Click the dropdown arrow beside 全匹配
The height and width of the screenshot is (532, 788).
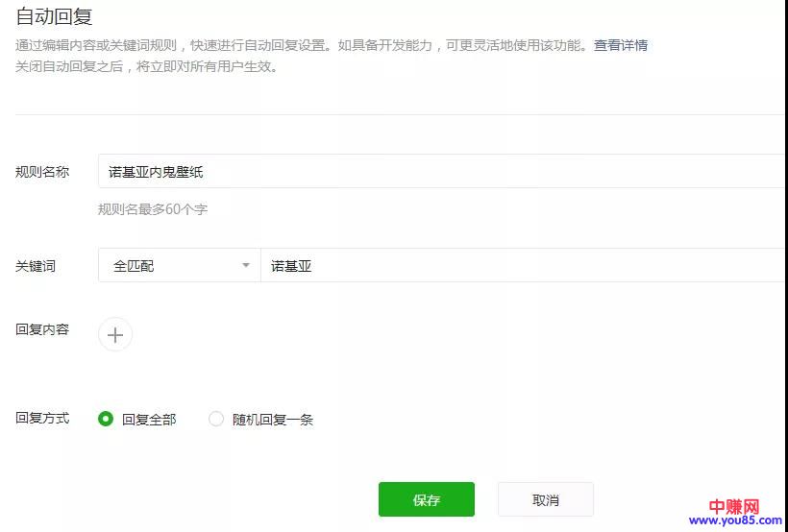pyautogui.click(x=246, y=266)
